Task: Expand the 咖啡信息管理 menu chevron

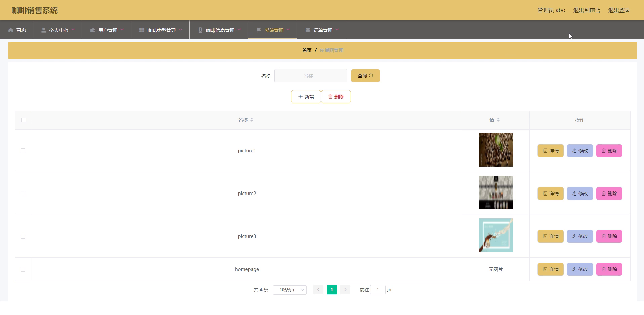Action: tap(239, 30)
